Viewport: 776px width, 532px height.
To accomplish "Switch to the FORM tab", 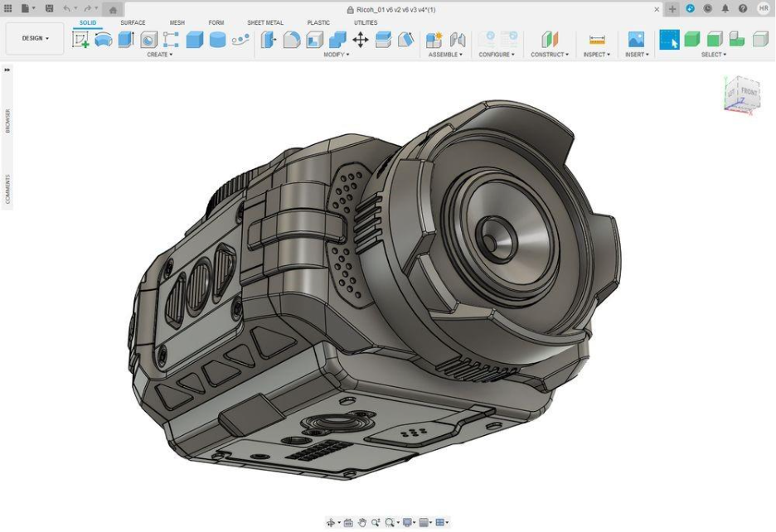I will pos(216,22).
